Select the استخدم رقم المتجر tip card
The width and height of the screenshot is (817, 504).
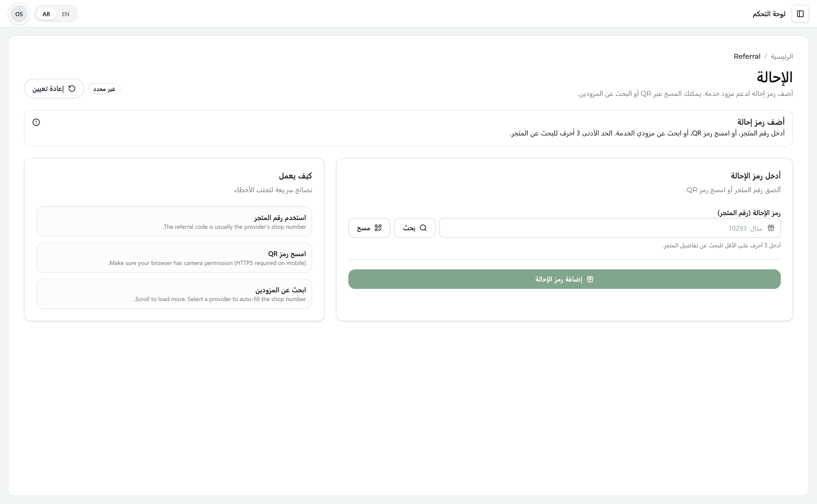coord(174,222)
